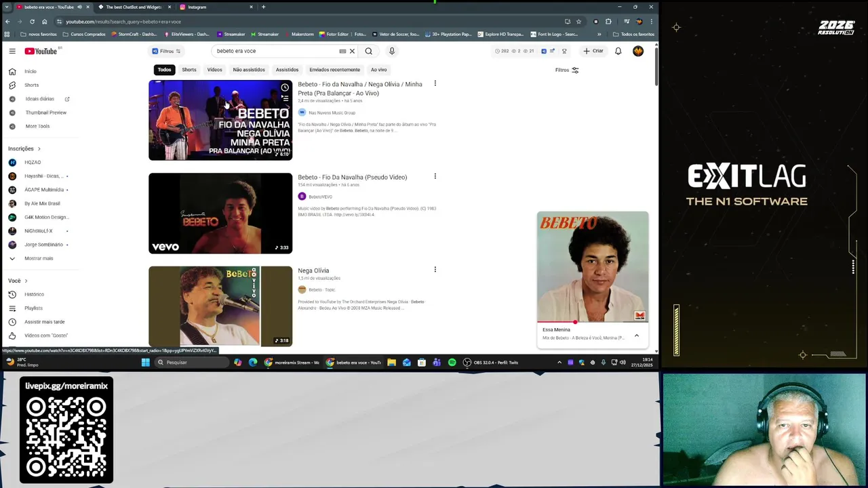Open Thumbnail Preview sidebar item
This screenshot has width=868, height=488.
tap(46, 113)
